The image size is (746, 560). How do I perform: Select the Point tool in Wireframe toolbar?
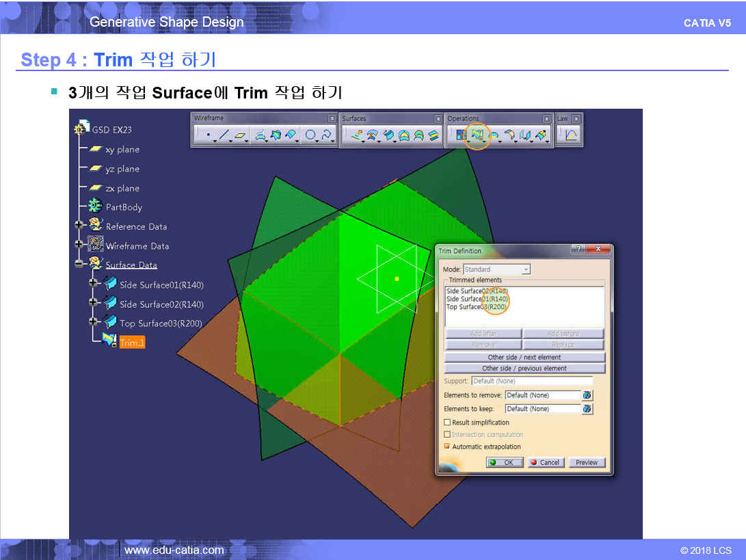tap(208, 135)
